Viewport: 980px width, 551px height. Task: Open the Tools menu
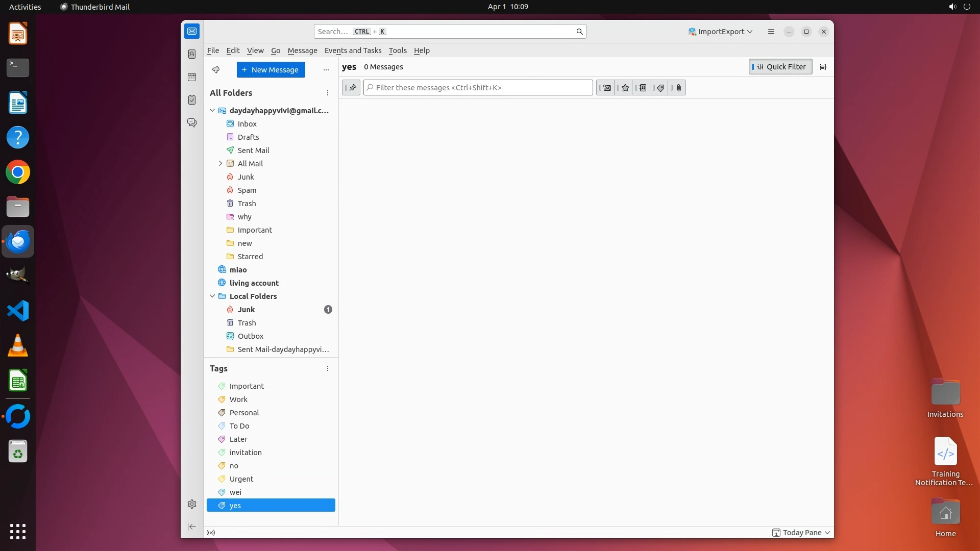coord(397,51)
